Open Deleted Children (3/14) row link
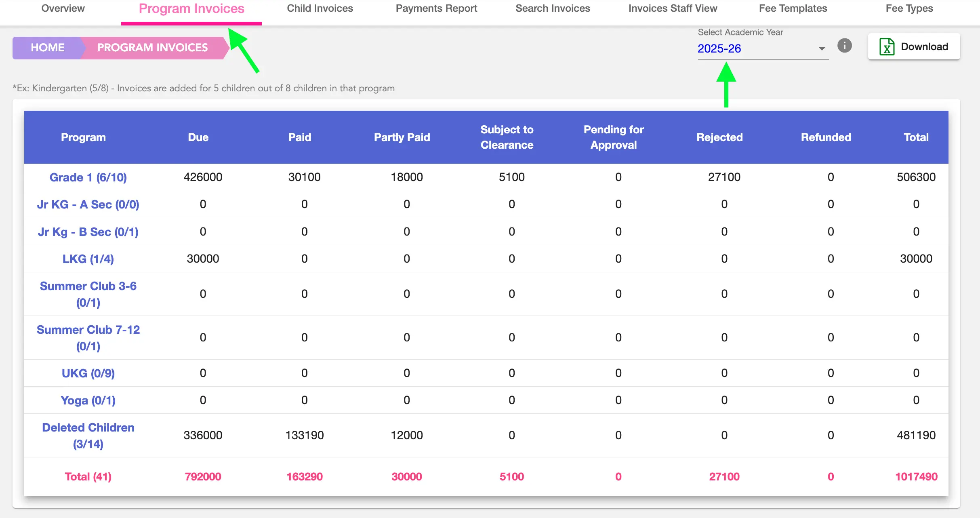The image size is (980, 518). [x=88, y=436]
